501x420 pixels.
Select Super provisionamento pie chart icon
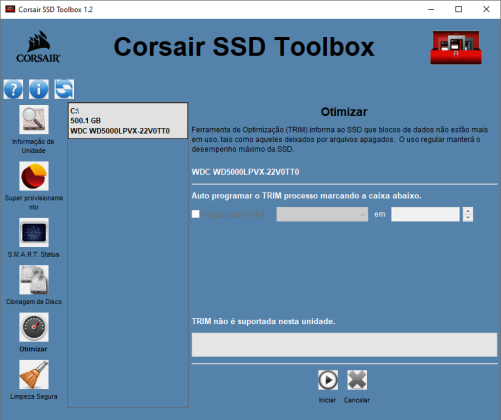(34, 176)
